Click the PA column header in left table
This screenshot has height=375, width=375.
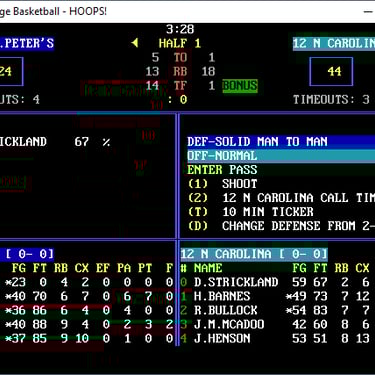pos(124,268)
